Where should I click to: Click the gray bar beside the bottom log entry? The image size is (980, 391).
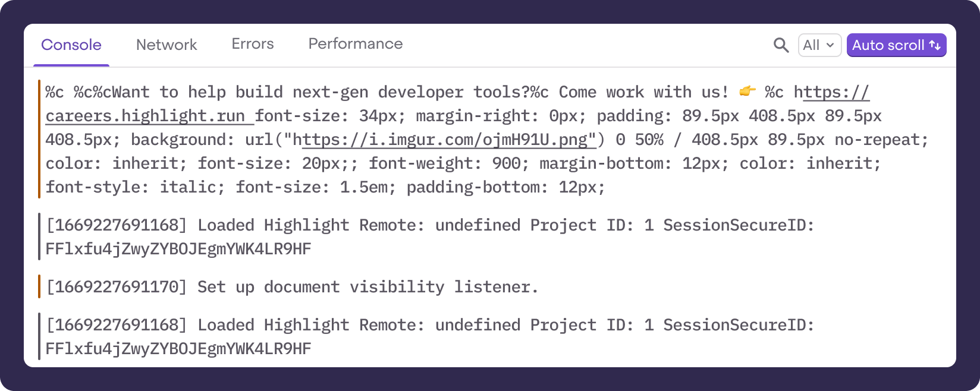pos(39,336)
